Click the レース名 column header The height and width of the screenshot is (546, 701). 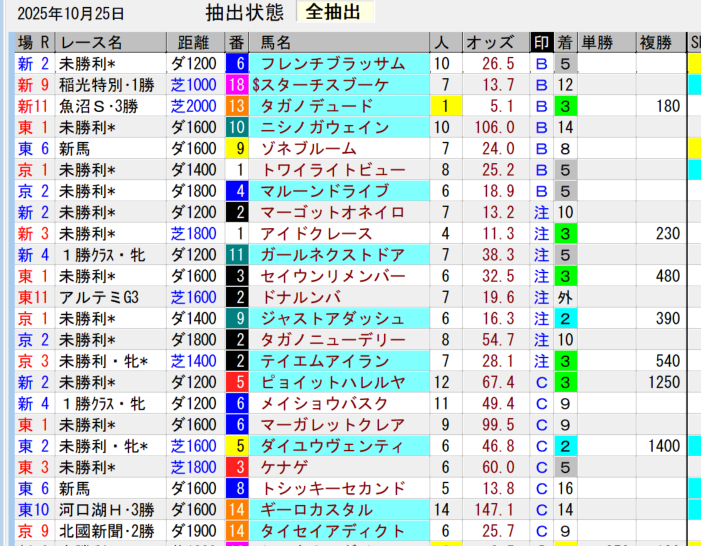[111, 43]
